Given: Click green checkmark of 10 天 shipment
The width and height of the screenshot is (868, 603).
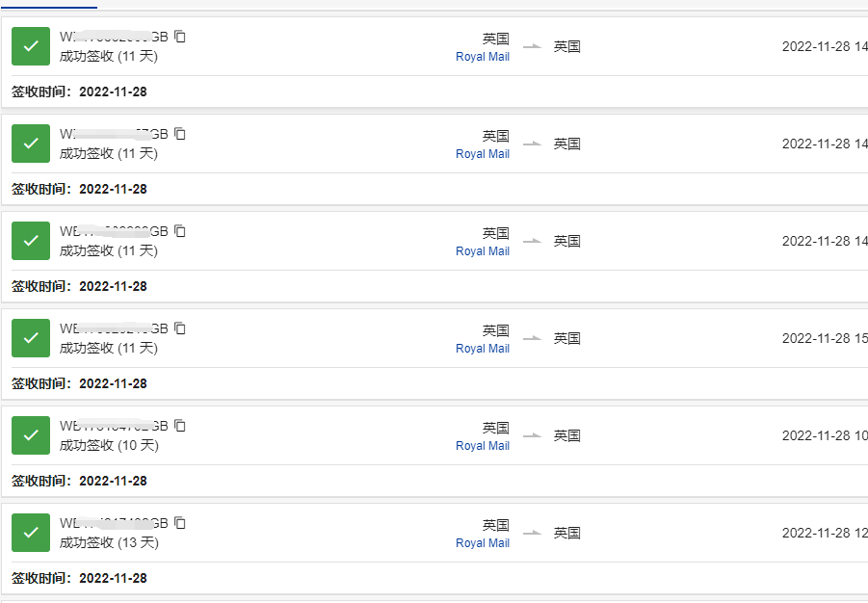Looking at the screenshot, I should (31, 435).
